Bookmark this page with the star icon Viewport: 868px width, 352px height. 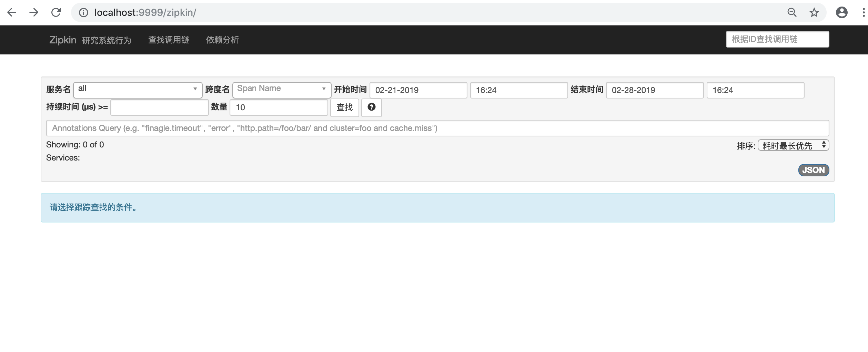point(814,13)
